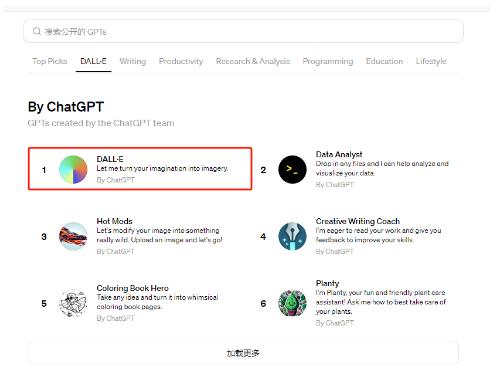494x376 pixels.
Task: Click 'Take any idea' coloring description
Action: click(157, 302)
